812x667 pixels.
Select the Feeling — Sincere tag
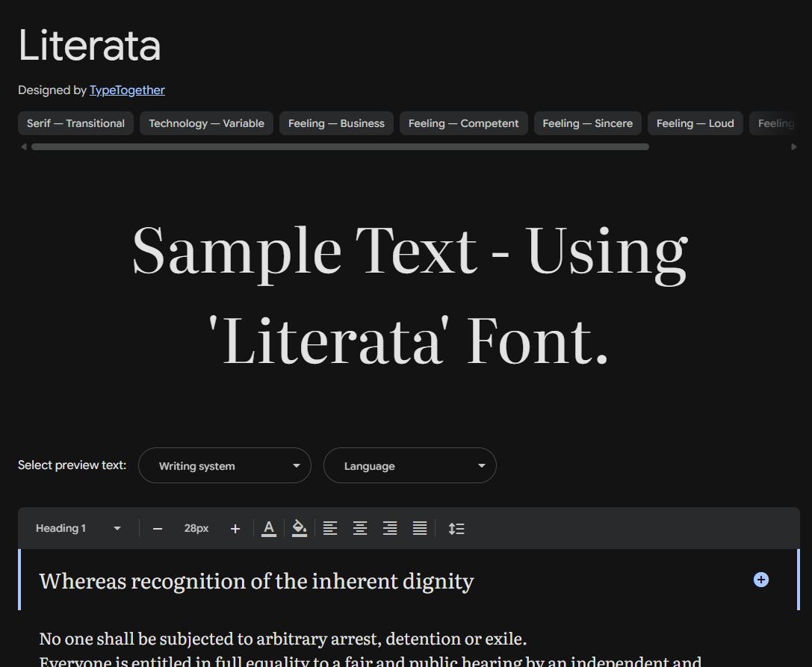click(588, 123)
